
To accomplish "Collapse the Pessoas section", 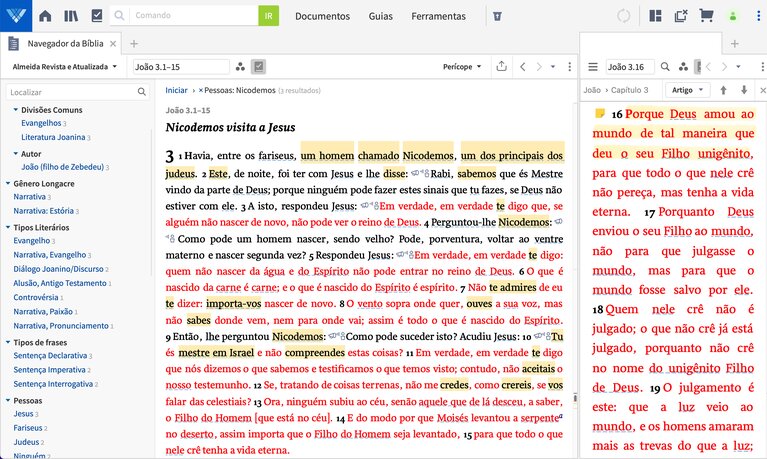I will click(x=8, y=400).
